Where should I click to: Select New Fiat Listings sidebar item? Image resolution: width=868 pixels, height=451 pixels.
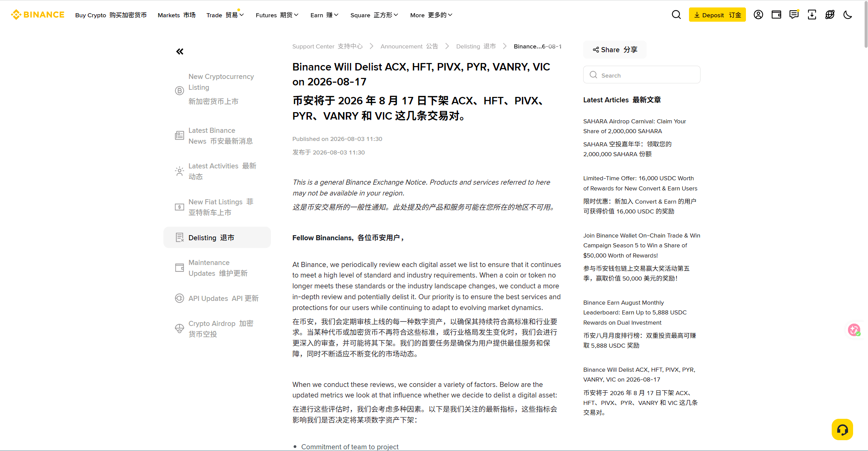point(217,207)
